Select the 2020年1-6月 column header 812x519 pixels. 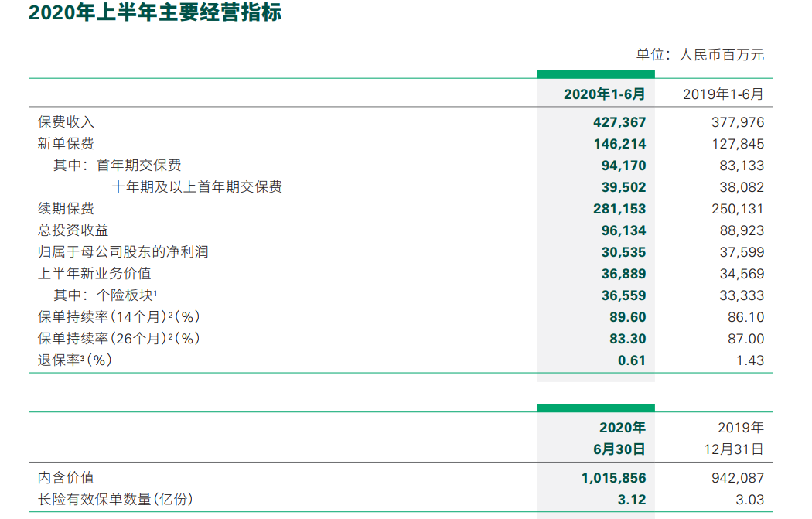(604, 94)
